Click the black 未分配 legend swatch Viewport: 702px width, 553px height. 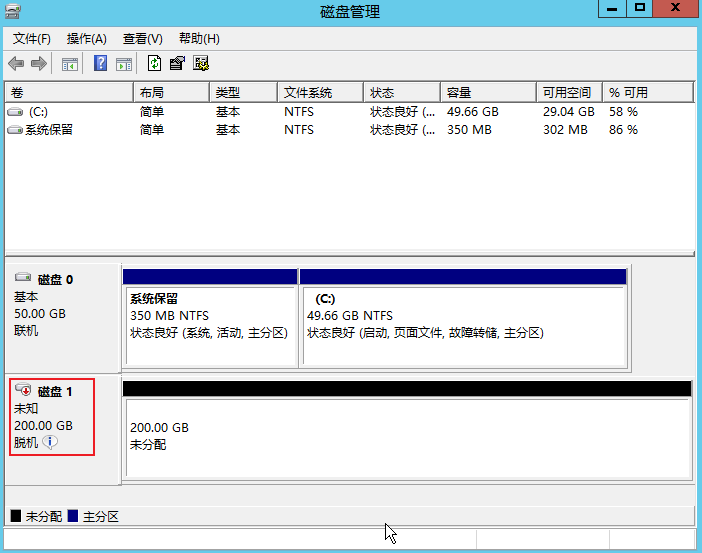[16, 516]
